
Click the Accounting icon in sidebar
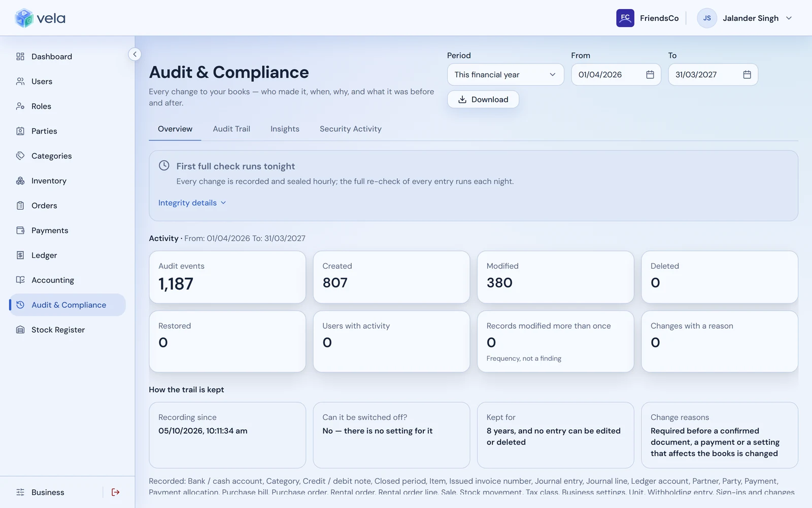tap(20, 280)
